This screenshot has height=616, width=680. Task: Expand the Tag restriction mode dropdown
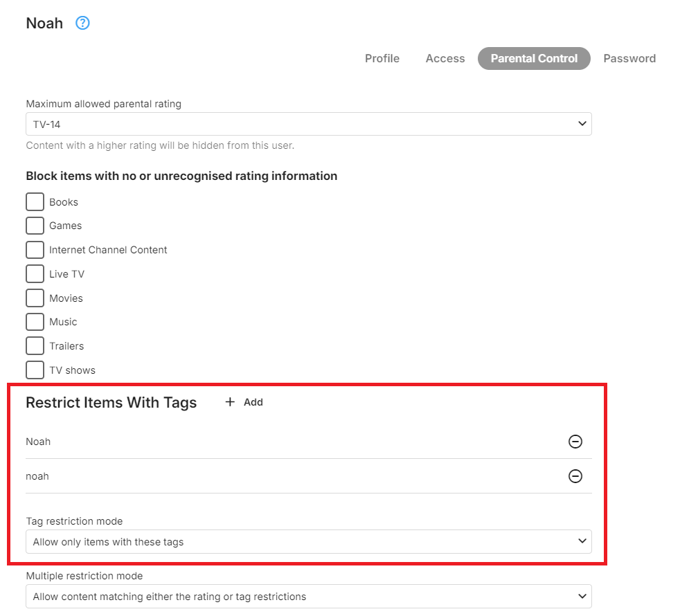pyautogui.click(x=308, y=542)
